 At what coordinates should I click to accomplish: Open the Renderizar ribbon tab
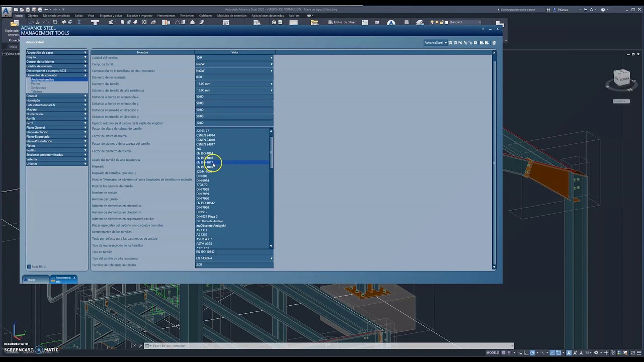click(x=187, y=16)
